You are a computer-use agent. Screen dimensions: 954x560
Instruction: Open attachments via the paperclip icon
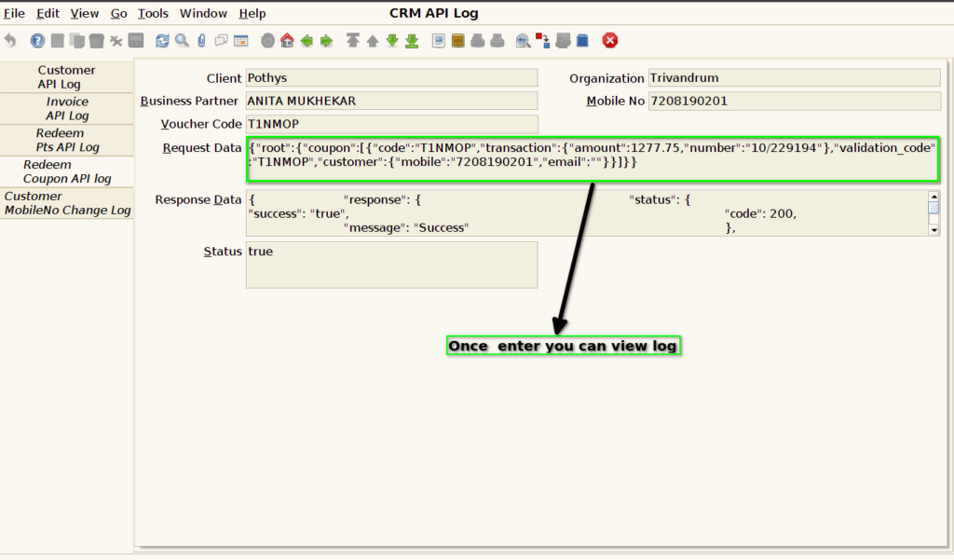201,41
